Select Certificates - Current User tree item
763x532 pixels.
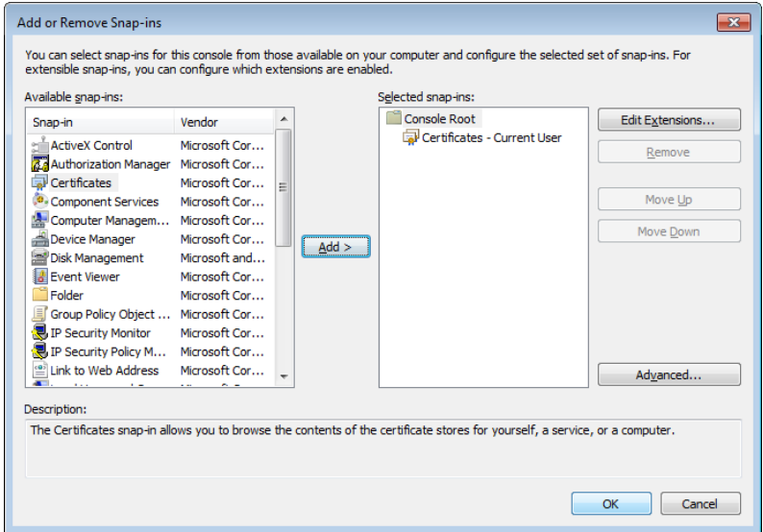(491, 138)
